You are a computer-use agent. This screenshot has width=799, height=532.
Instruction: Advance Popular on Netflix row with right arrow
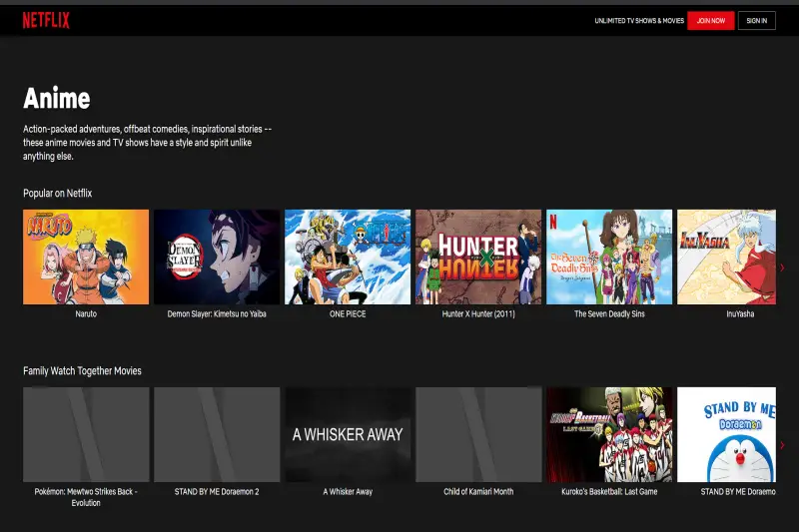(x=782, y=267)
